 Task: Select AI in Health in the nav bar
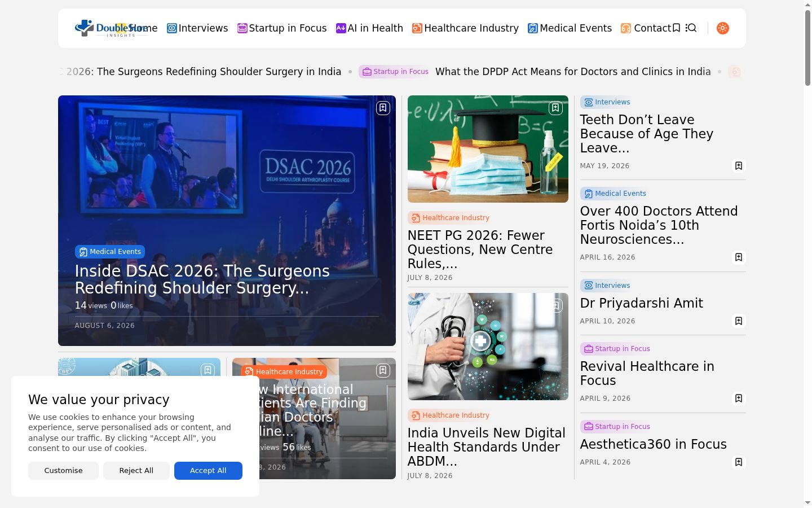[x=369, y=28]
